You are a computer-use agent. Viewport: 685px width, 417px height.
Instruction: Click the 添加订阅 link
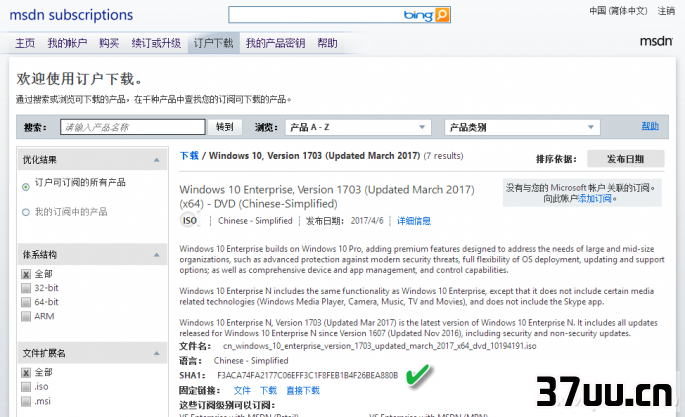click(595, 199)
